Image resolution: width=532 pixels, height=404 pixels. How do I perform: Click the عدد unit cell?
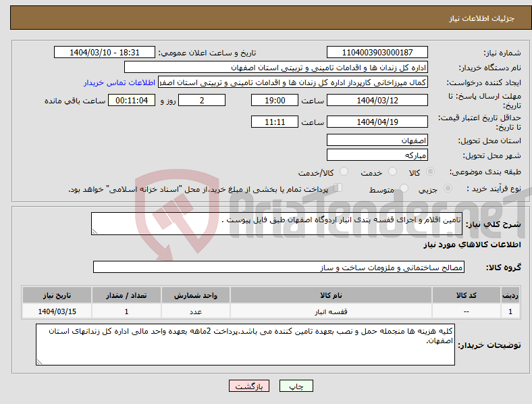click(196, 311)
